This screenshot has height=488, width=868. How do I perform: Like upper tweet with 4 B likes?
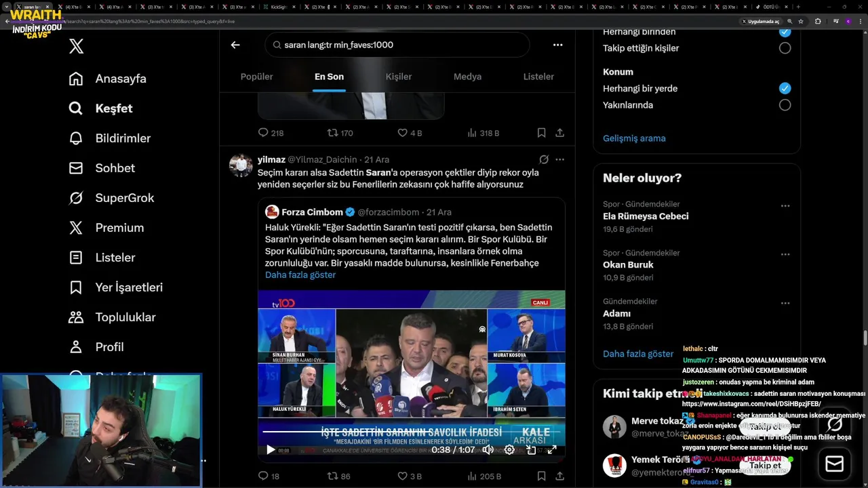409,133
